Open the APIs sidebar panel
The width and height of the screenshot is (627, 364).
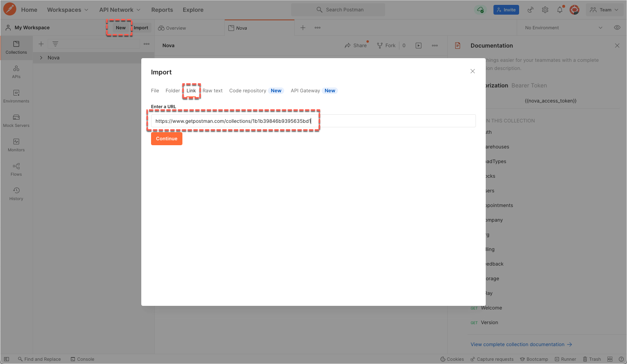point(16,72)
